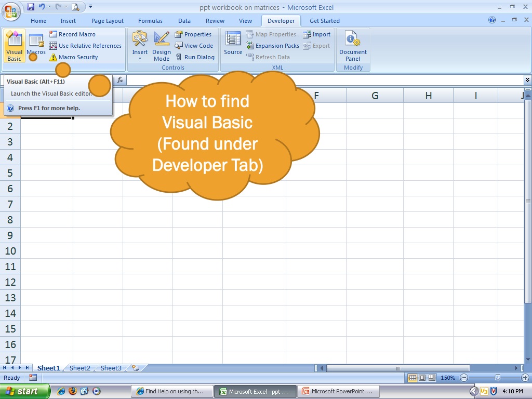Open control Properties
Screen dimensions: 532x399
[193, 34]
